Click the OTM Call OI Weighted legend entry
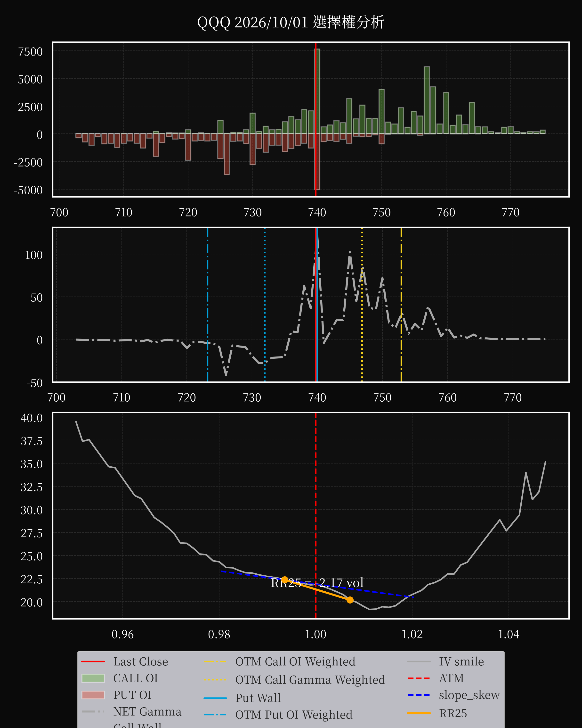Viewport: 582px width, 728px height. pyautogui.click(x=279, y=662)
